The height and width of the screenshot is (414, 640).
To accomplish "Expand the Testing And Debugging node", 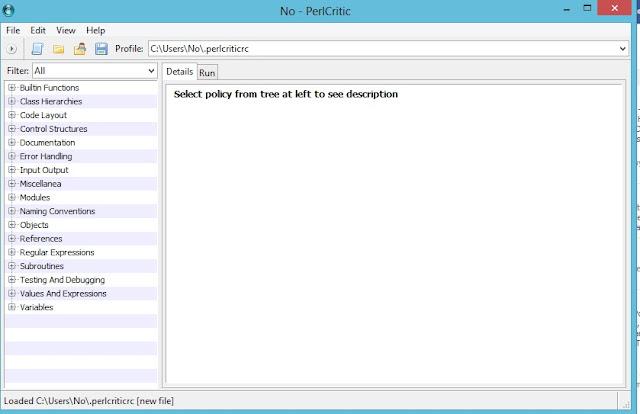I will point(12,280).
